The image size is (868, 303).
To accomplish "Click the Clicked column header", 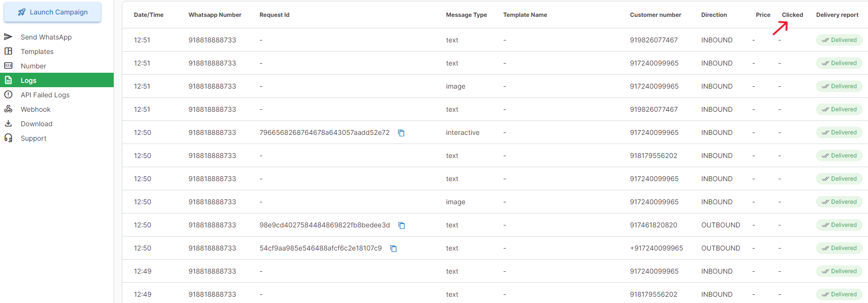I will (792, 15).
